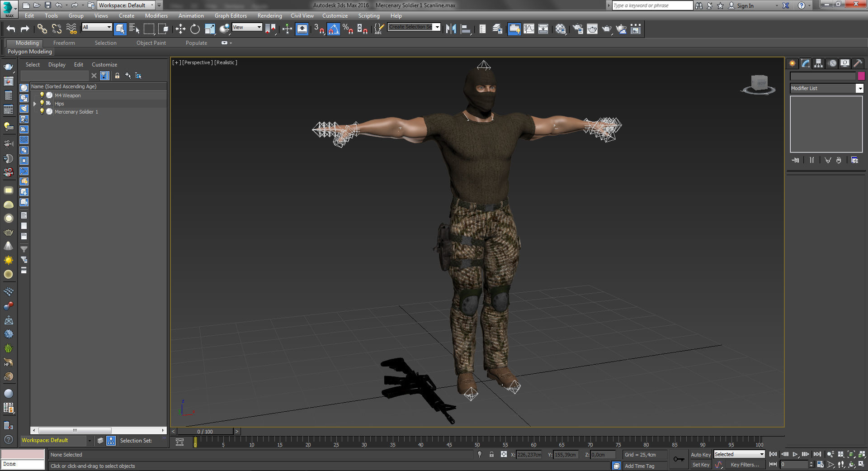Open the Animation menu
This screenshot has width=868, height=471.
[x=191, y=15]
